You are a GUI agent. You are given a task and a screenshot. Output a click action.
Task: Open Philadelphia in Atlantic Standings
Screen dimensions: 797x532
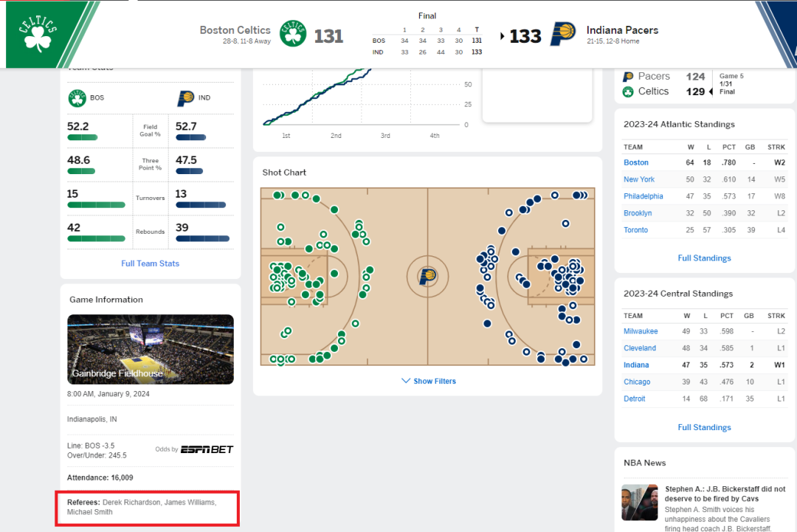[x=643, y=196]
